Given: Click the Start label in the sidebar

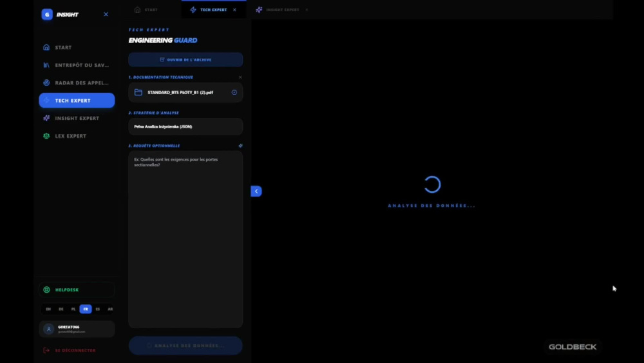Looking at the screenshot, I should 63,47.
